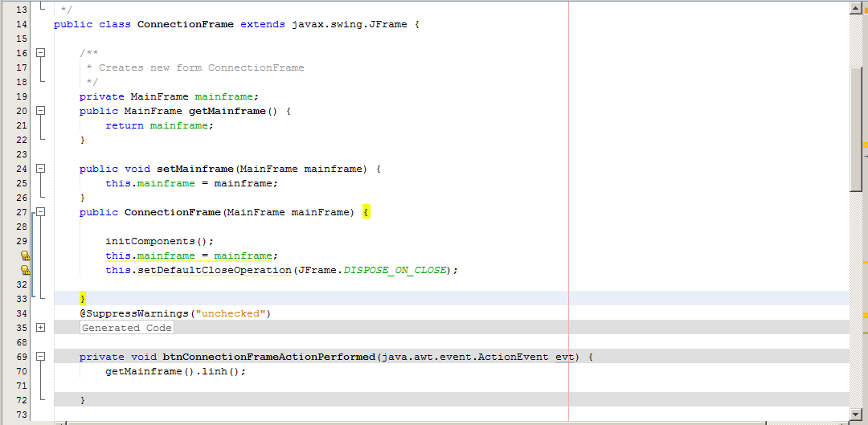Click the collapsed Generated Code placeholder box
Screen dimensions: 868x425
pos(127,328)
